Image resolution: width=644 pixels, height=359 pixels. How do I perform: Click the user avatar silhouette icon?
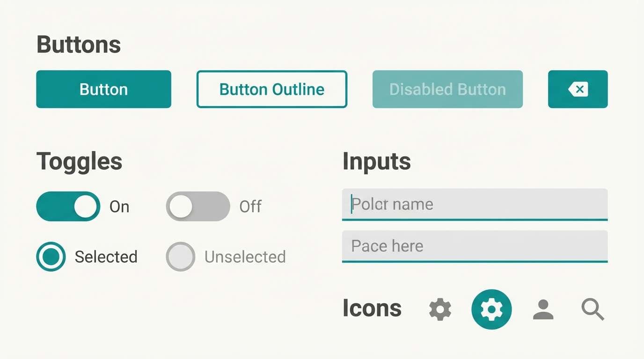coord(543,309)
